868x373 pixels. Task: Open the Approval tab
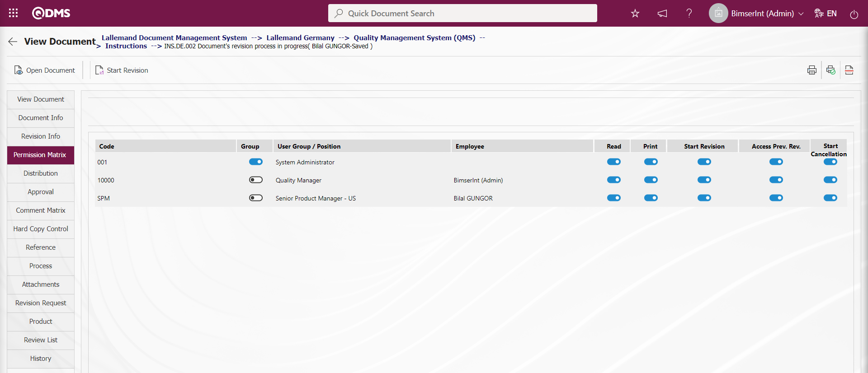[x=41, y=192]
